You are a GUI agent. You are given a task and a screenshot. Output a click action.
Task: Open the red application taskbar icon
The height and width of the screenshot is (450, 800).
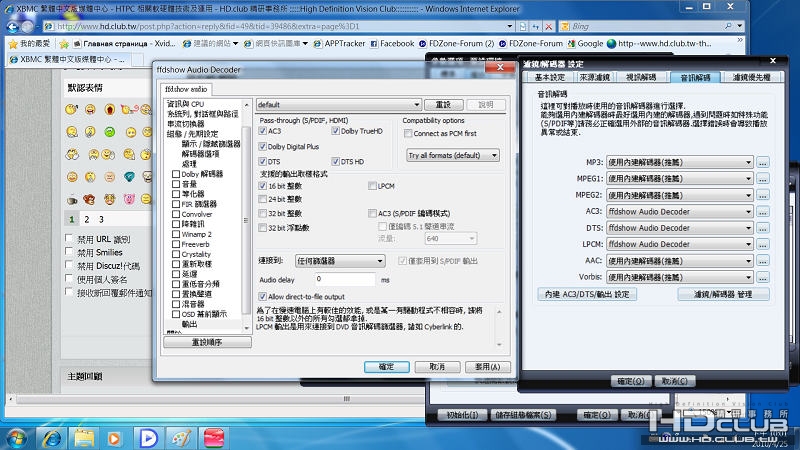[214, 438]
